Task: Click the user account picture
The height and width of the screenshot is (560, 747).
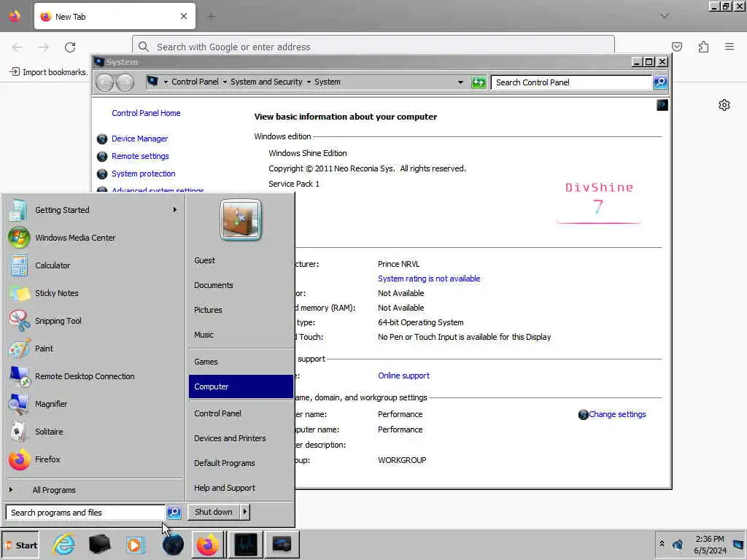Action: click(x=241, y=219)
